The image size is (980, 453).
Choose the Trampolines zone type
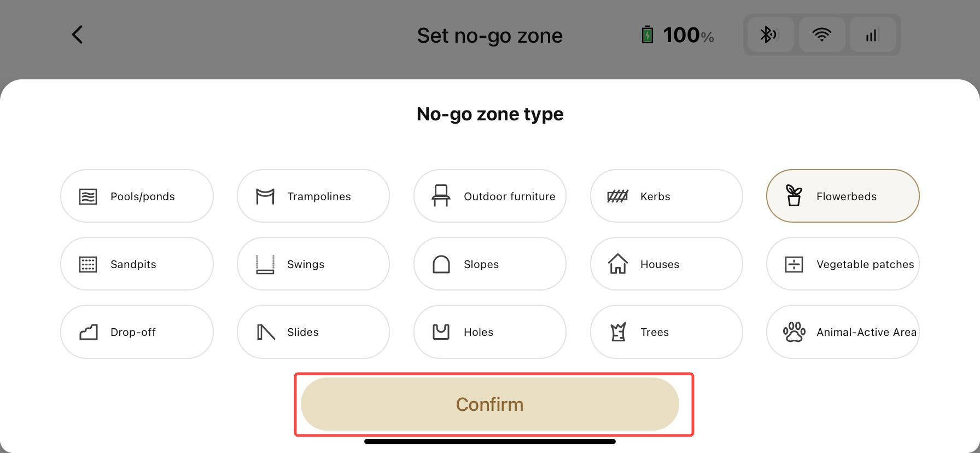[313, 196]
